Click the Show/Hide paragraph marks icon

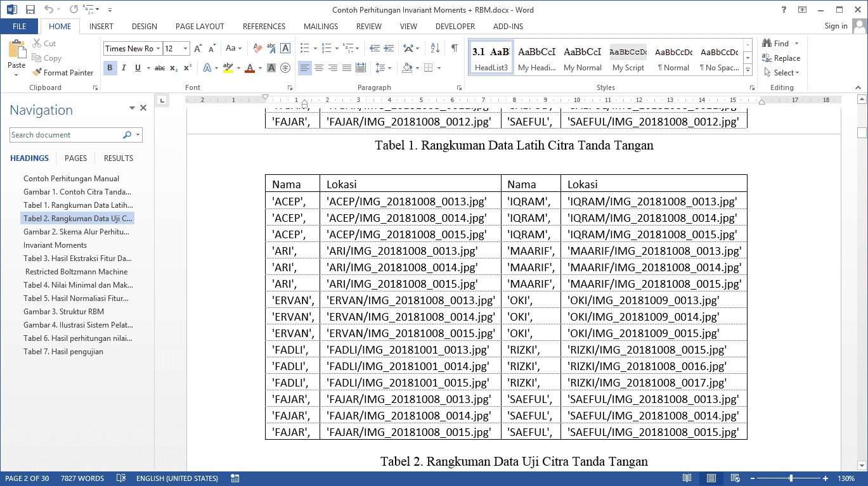(454, 48)
